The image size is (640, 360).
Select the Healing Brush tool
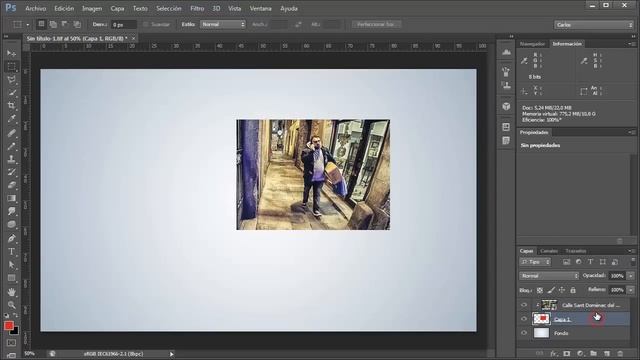[11, 133]
